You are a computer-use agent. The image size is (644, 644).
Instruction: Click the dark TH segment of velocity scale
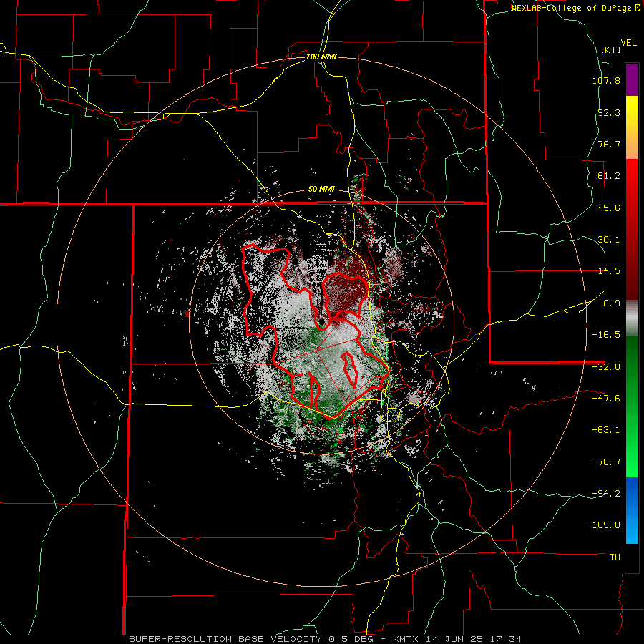(632, 557)
